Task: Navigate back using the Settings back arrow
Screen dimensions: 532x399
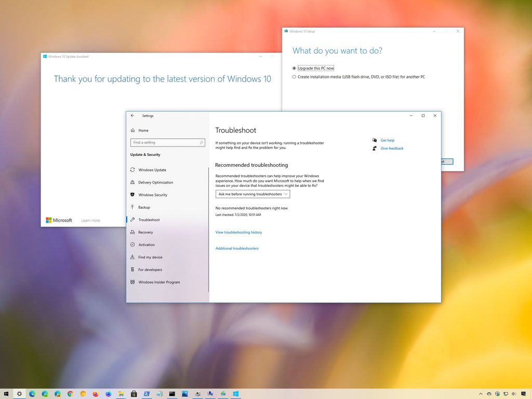Action: (x=132, y=115)
